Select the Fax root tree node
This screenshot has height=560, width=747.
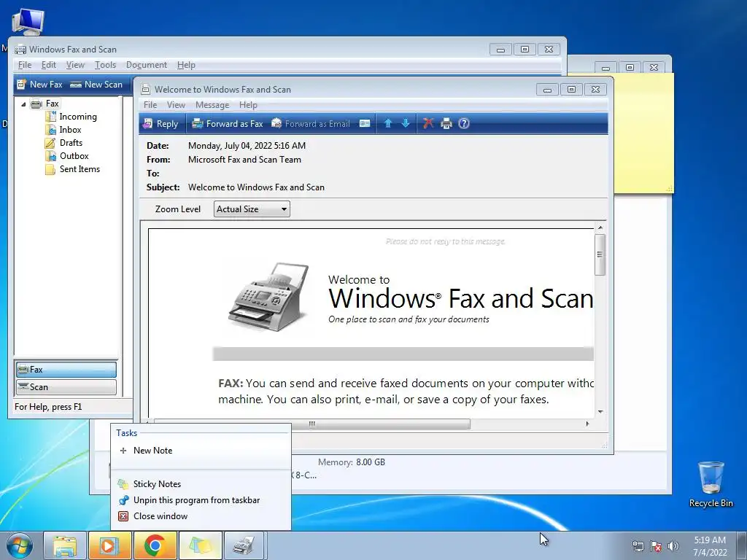(x=45, y=104)
